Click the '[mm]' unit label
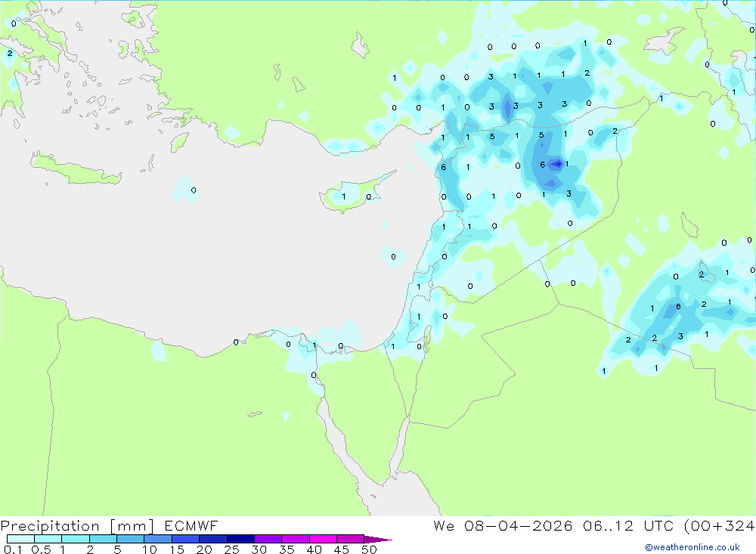Image resolution: width=756 pixels, height=554 pixels. click(132, 526)
